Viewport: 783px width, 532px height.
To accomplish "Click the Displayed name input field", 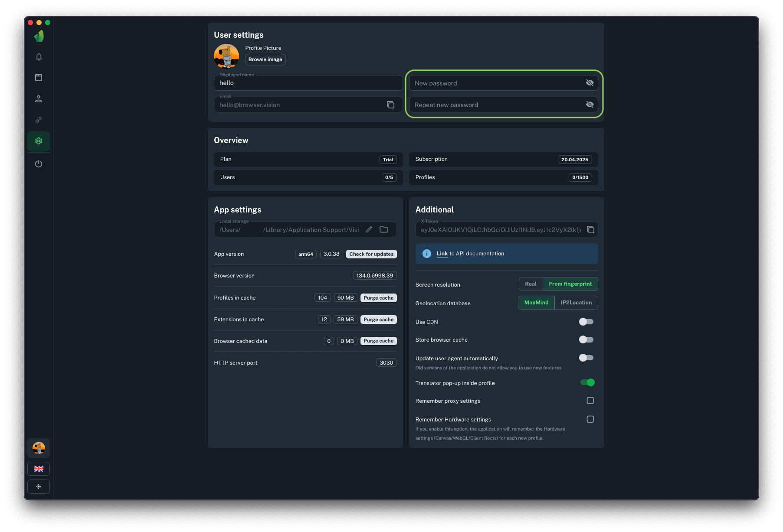I will (x=308, y=83).
